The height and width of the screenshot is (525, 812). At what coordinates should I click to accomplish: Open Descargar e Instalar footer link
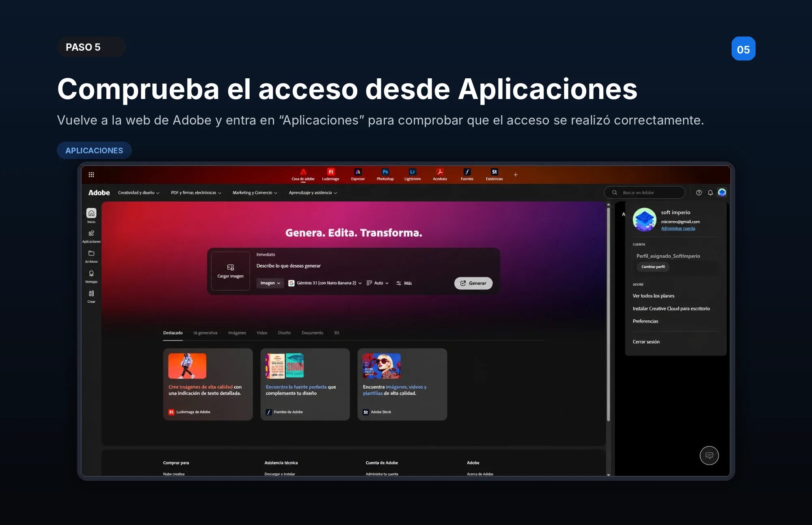pos(280,474)
